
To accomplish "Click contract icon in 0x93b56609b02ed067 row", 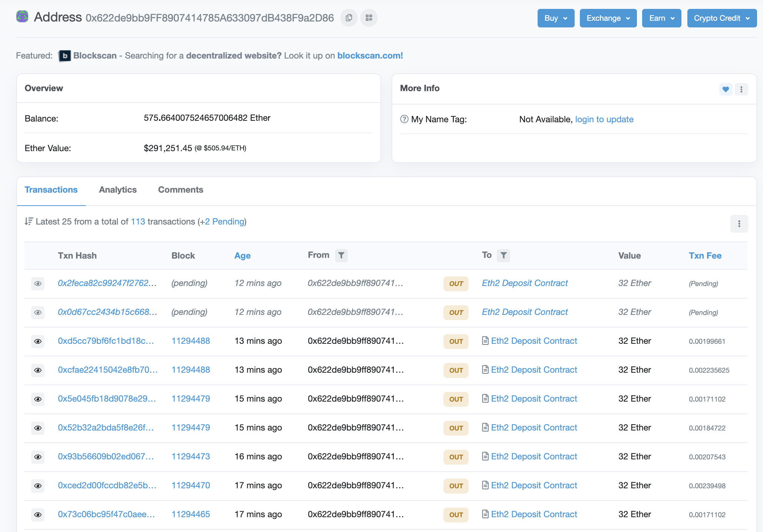I will pyautogui.click(x=485, y=456).
